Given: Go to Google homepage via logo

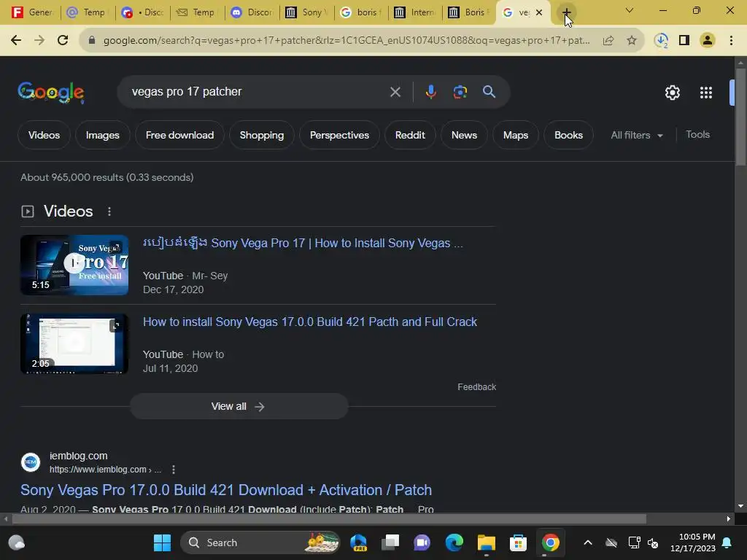Looking at the screenshot, I should [51, 93].
